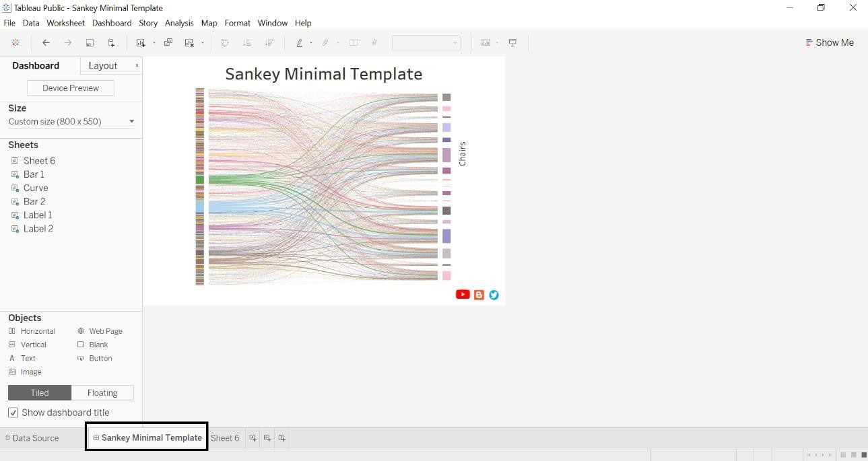The height and width of the screenshot is (461, 868).
Task: Activate Presentation Mode from the toolbar
Action: click(512, 42)
